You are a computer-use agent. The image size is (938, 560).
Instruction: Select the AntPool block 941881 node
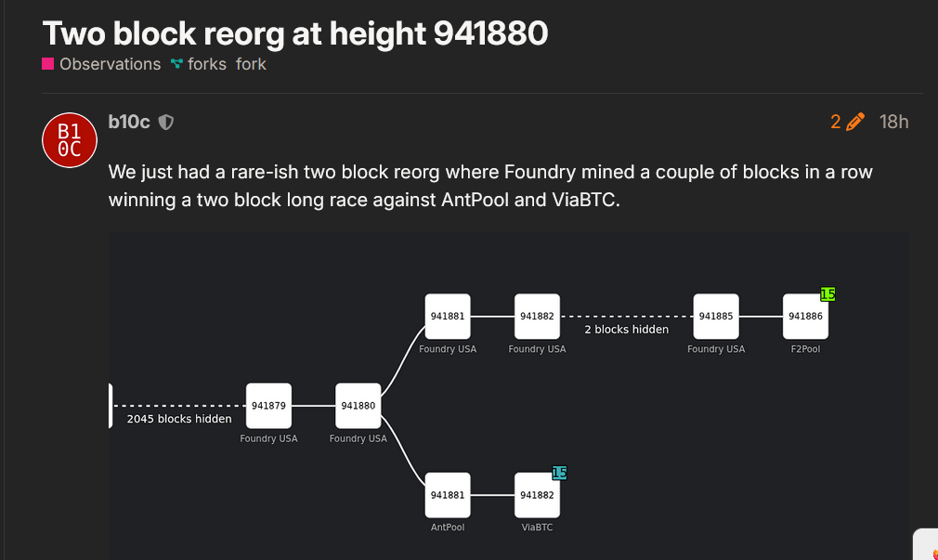[x=448, y=495]
